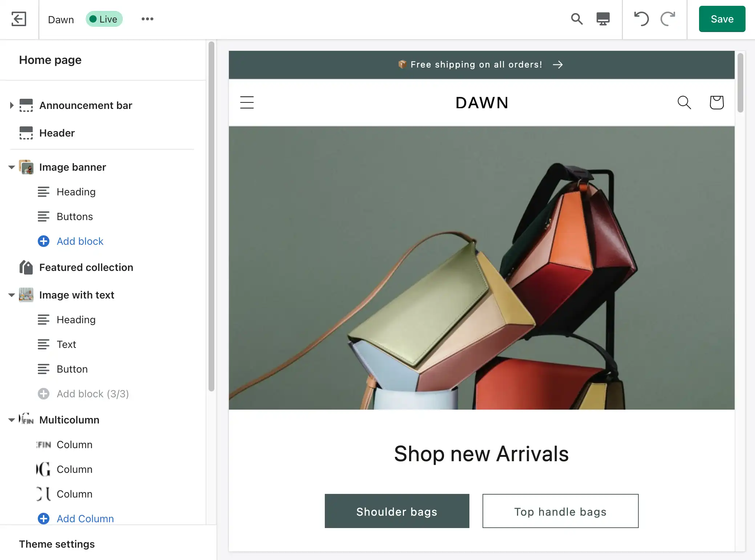755x560 pixels.
Task: Click the more options ellipsis icon
Action: click(147, 19)
